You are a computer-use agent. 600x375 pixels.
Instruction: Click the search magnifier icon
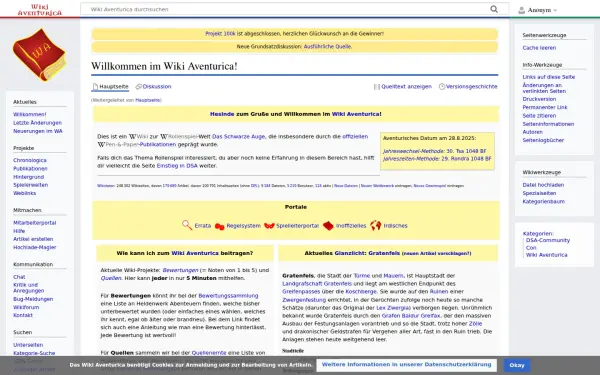pos(494,9)
